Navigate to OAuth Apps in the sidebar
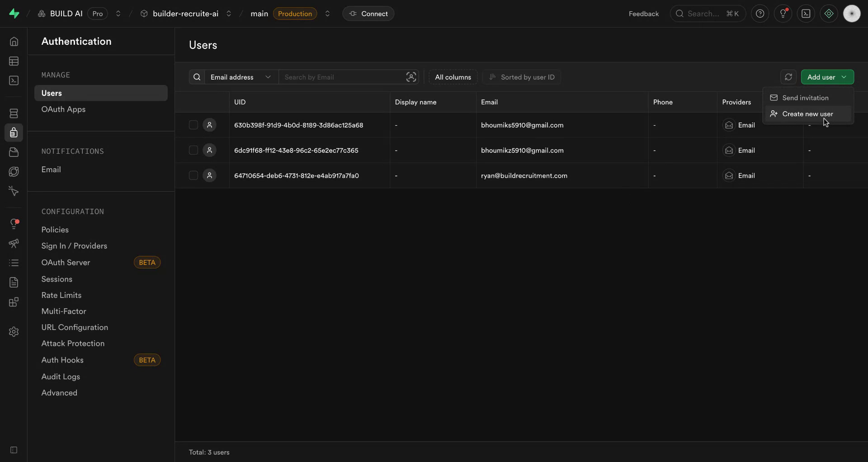The width and height of the screenshot is (868, 462). pyautogui.click(x=63, y=109)
